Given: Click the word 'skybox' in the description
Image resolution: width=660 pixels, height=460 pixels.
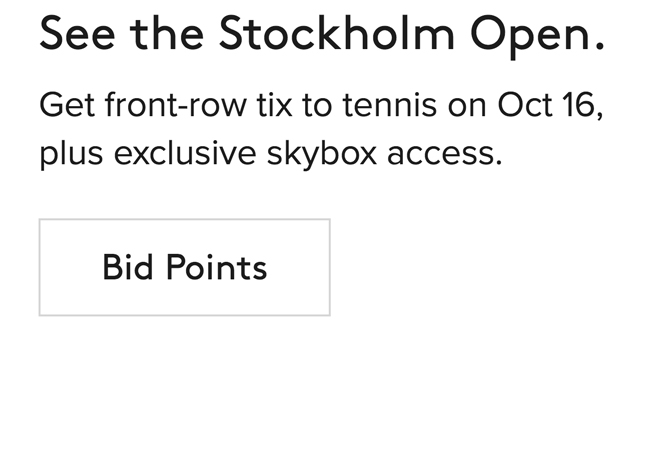Looking at the screenshot, I should (x=324, y=156).
